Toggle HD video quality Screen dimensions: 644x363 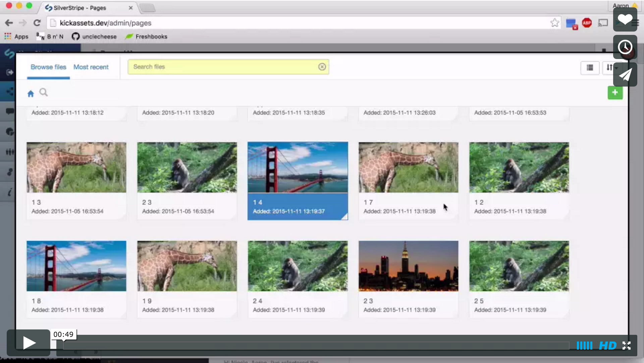click(x=608, y=346)
